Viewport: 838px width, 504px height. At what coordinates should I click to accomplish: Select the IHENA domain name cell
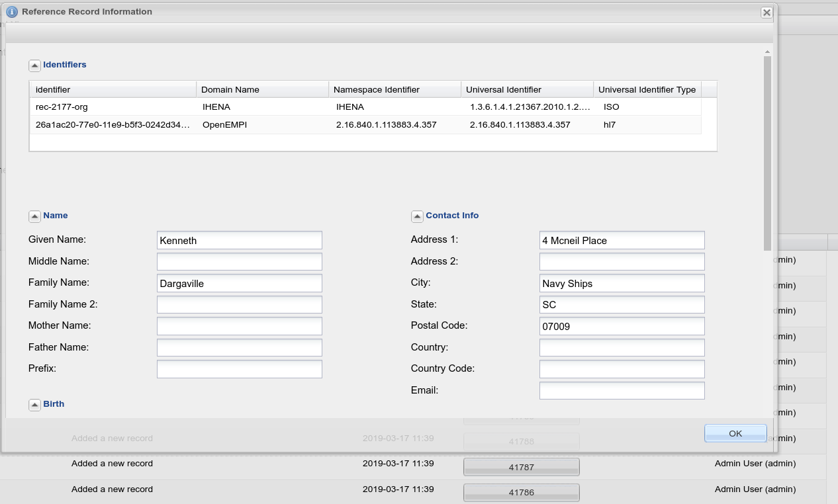coord(263,106)
